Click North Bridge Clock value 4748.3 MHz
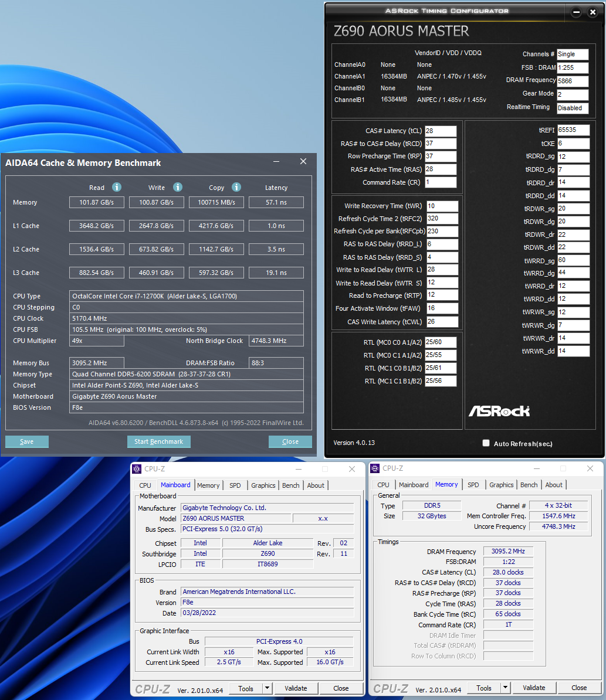This screenshot has height=700, width=606. pyautogui.click(x=276, y=341)
